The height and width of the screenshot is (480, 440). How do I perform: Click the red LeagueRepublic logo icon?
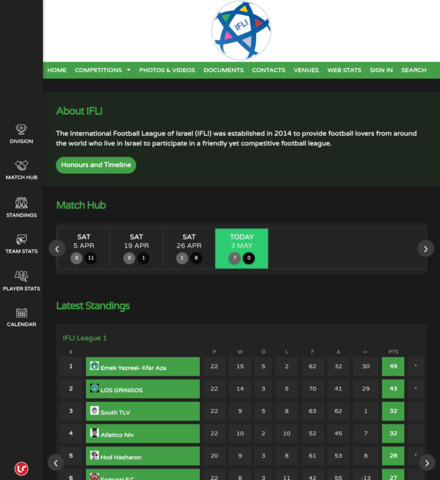coord(21,469)
